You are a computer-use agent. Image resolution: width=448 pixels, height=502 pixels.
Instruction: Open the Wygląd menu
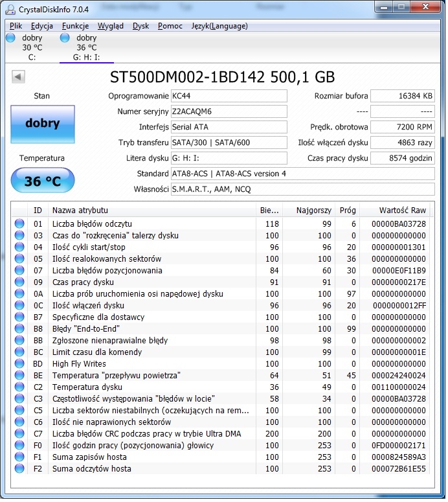coord(111,26)
